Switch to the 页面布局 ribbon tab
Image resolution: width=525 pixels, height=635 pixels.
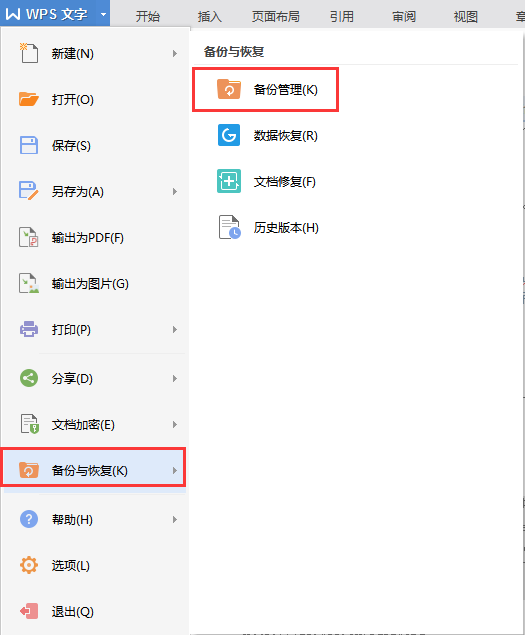coord(275,17)
